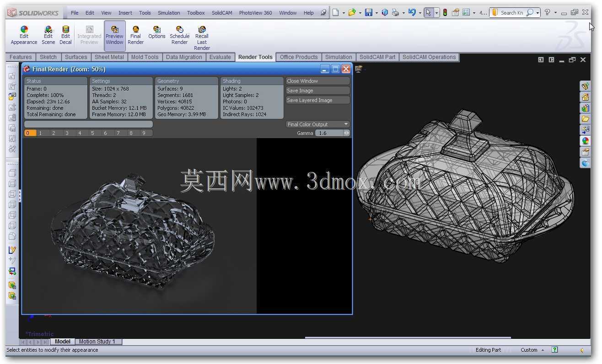The width and height of the screenshot is (602, 364).
Task: Expand the Undo dropdown arrow
Action: (420, 13)
